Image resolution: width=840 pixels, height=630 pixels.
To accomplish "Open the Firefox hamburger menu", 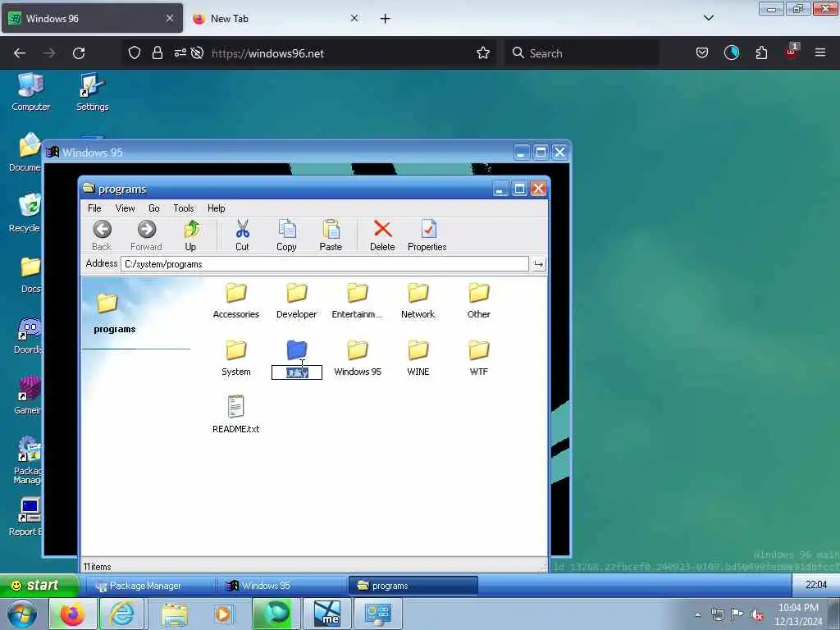I will (820, 52).
